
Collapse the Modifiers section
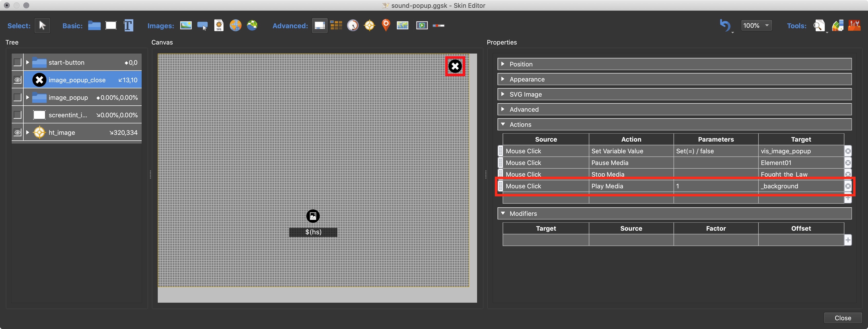(x=674, y=213)
